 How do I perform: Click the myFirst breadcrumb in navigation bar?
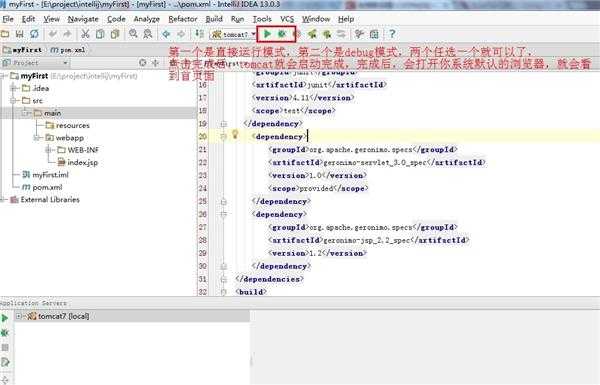click(x=23, y=50)
